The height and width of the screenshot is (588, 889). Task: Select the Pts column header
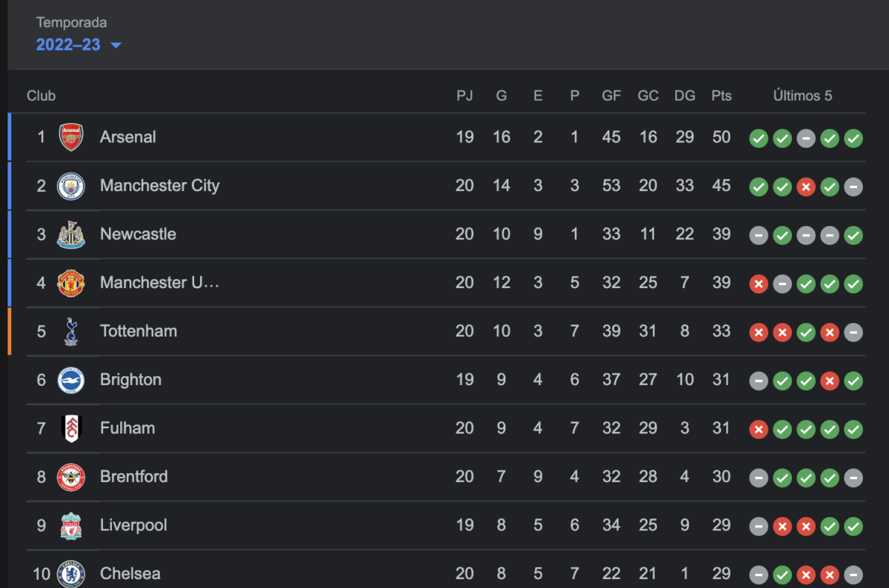[x=722, y=96]
